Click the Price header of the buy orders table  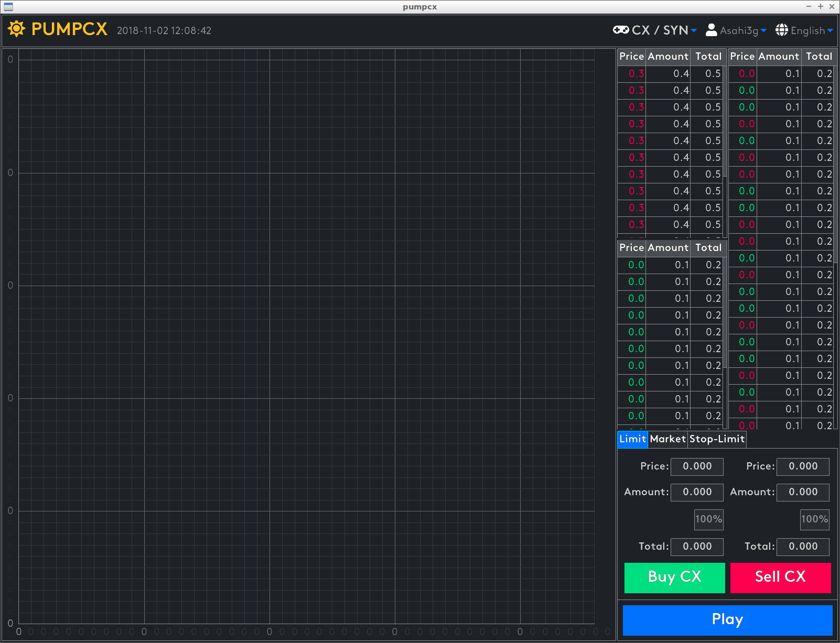tap(632, 248)
